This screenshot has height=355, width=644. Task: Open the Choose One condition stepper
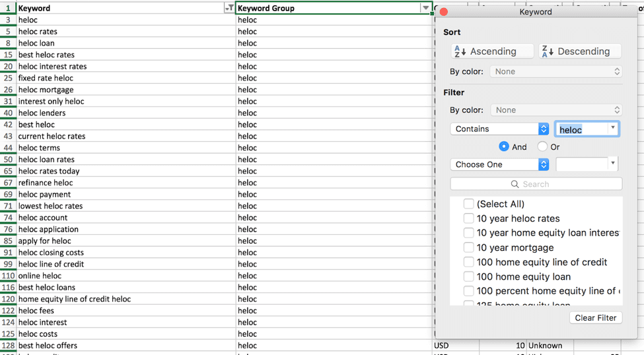pyautogui.click(x=544, y=164)
